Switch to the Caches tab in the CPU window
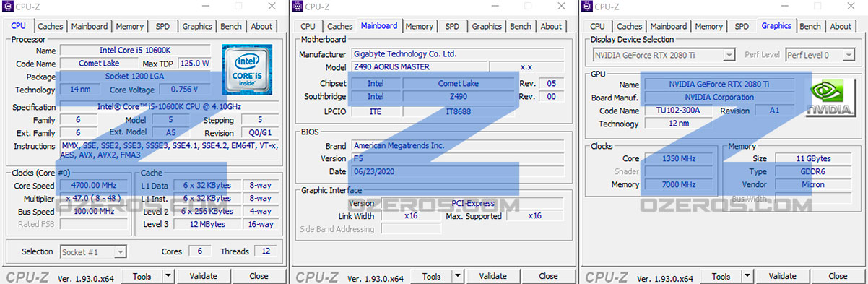Image resolution: width=868 pixels, height=284 pixels. pyautogui.click(x=51, y=26)
